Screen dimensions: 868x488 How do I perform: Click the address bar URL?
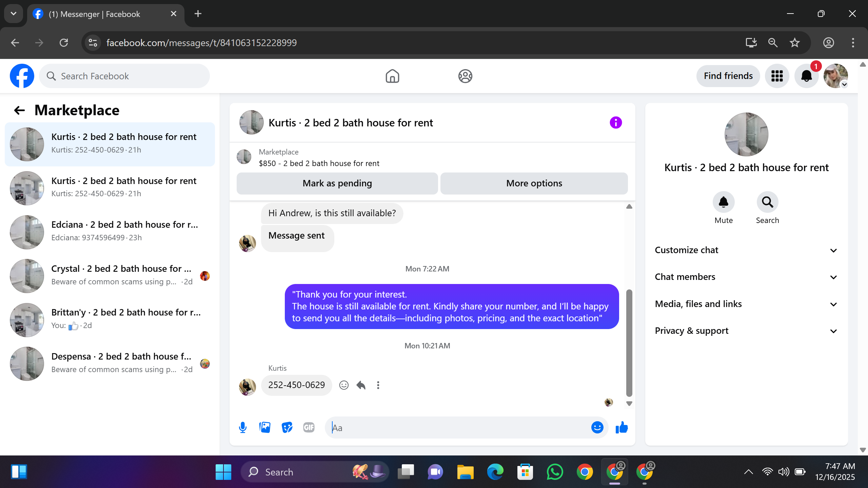201,43
